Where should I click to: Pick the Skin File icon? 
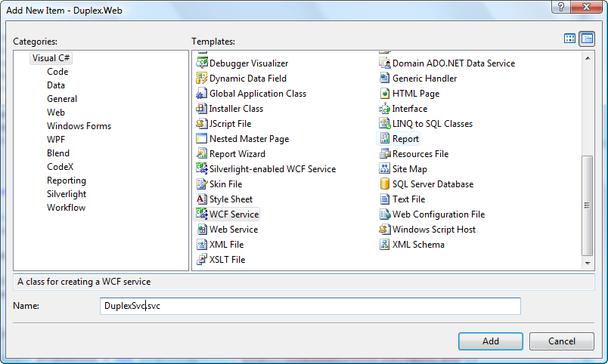(x=202, y=184)
